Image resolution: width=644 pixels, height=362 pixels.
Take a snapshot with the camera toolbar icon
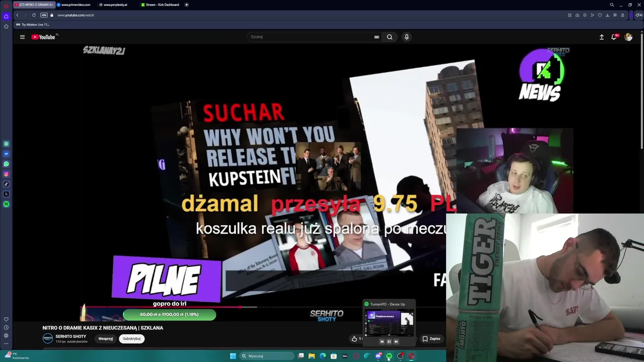coord(577,15)
